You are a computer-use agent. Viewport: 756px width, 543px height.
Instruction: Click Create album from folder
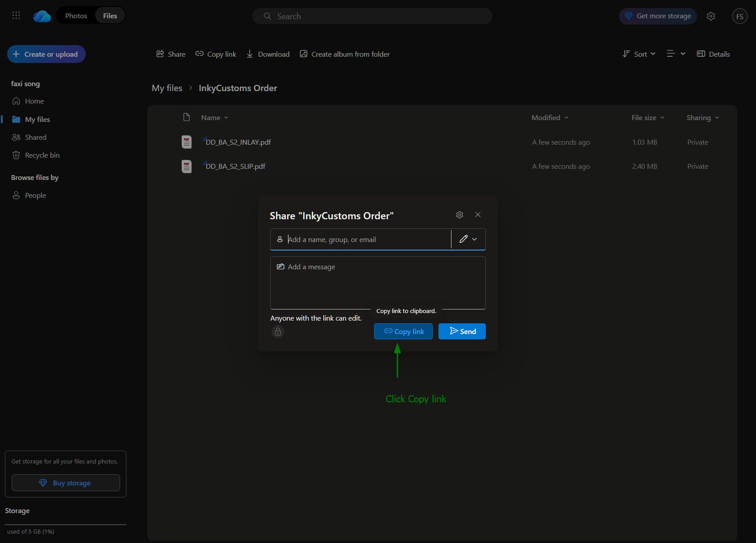pos(345,54)
